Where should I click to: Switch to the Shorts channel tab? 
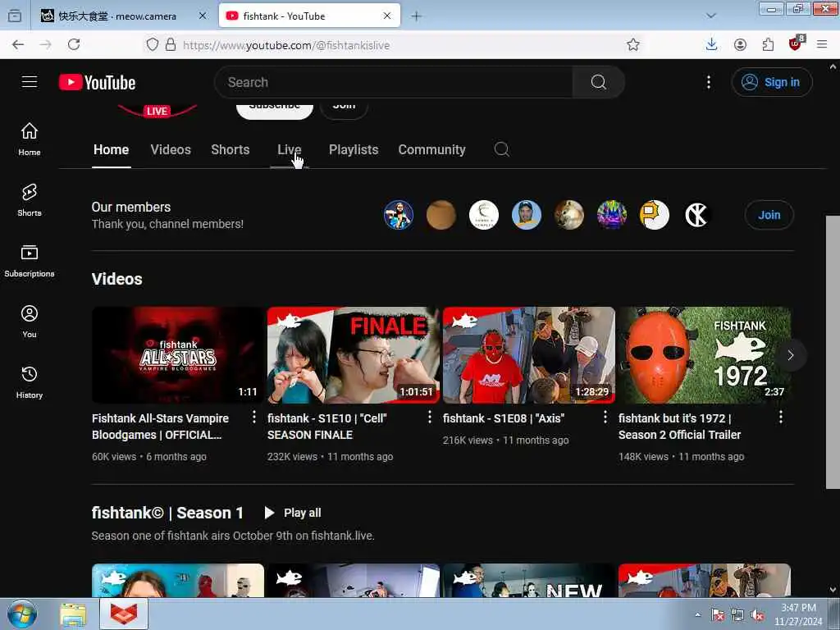pyautogui.click(x=231, y=149)
